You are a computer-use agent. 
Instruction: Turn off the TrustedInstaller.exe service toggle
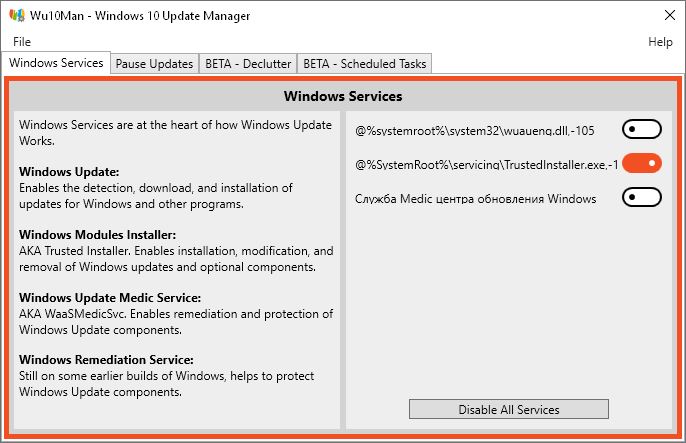click(x=642, y=163)
